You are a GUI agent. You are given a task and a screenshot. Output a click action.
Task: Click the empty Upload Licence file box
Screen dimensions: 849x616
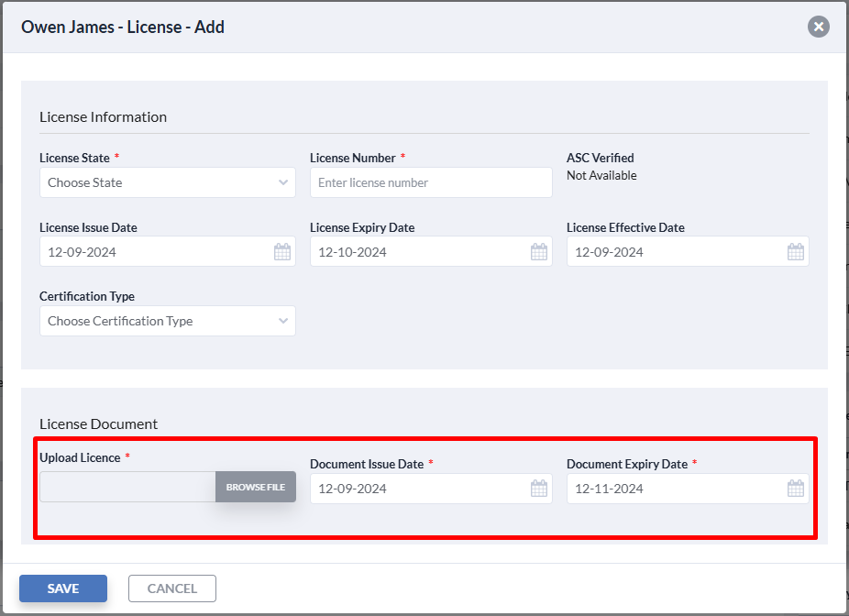pos(127,487)
